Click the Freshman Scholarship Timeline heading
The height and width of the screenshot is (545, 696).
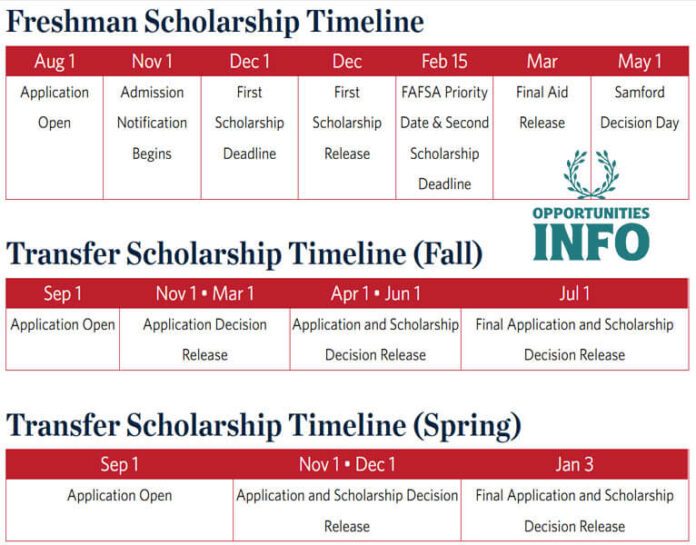pos(215,22)
